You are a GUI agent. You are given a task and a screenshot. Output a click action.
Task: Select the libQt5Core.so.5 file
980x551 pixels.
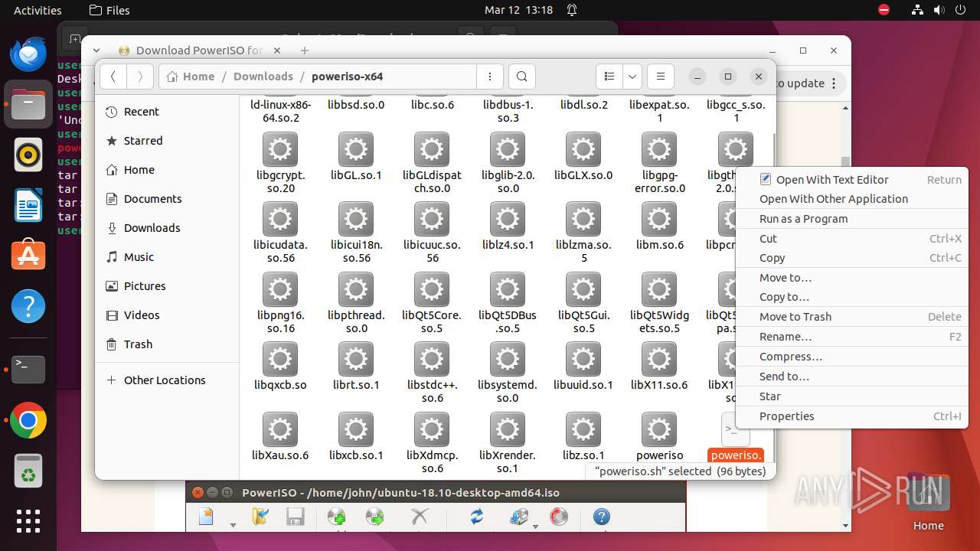point(432,303)
